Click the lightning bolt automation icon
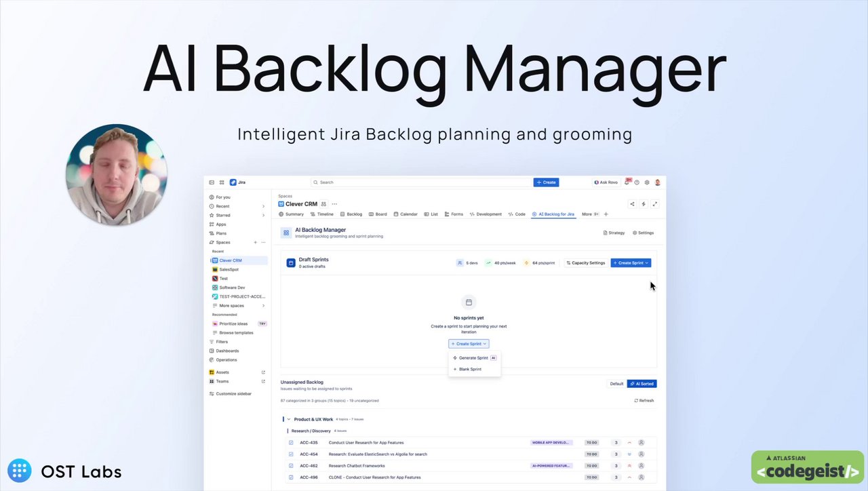Screen dimensions: 868x491 [644, 204]
